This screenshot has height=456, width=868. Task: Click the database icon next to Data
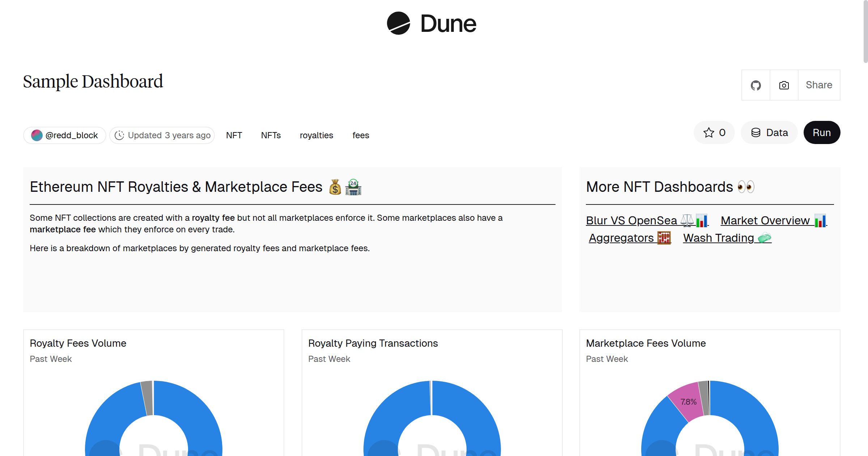click(x=756, y=132)
